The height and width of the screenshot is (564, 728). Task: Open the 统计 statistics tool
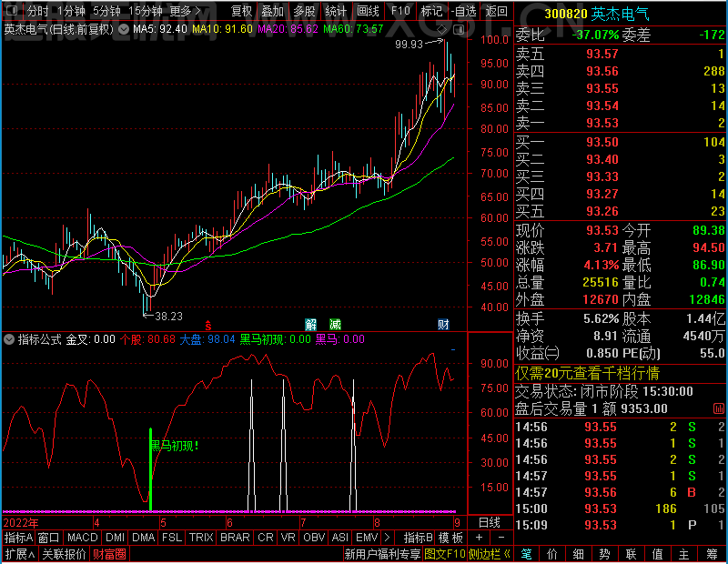pos(336,11)
